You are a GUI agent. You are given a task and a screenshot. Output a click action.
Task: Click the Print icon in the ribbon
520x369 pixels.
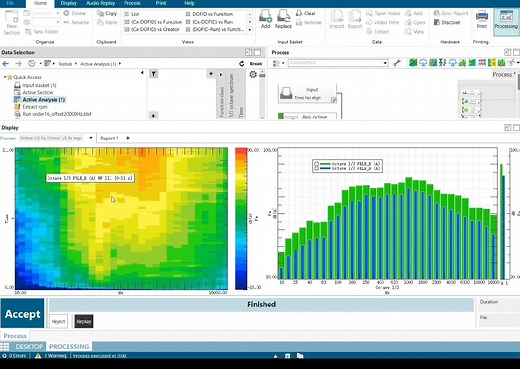pyautogui.click(x=481, y=16)
